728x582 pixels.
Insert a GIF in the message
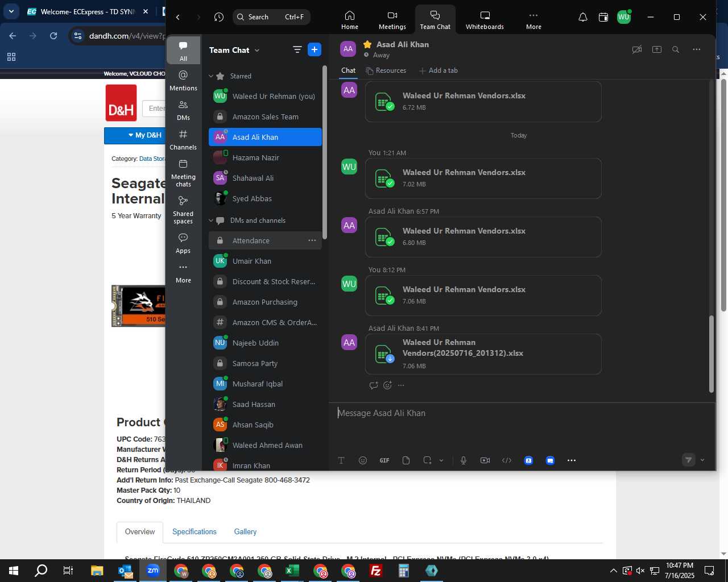(x=384, y=460)
